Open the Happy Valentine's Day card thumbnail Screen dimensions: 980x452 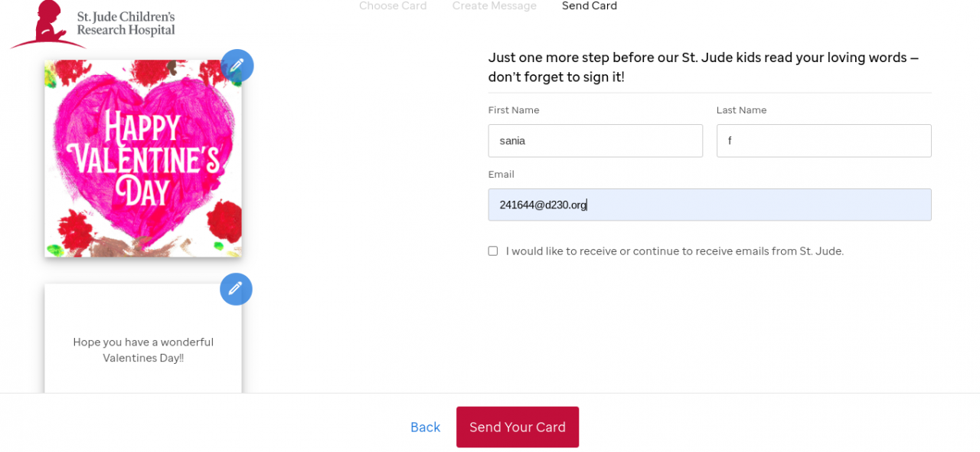click(143, 159)
